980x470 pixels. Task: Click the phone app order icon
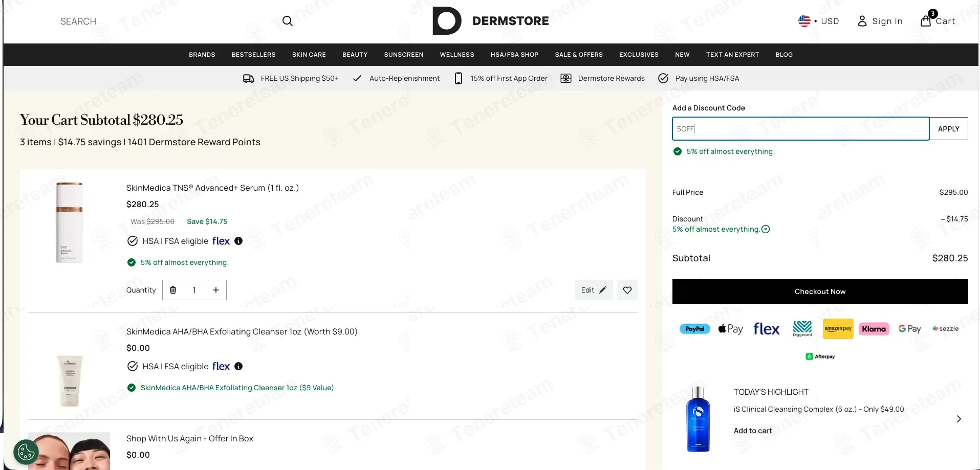click(459, 78)
